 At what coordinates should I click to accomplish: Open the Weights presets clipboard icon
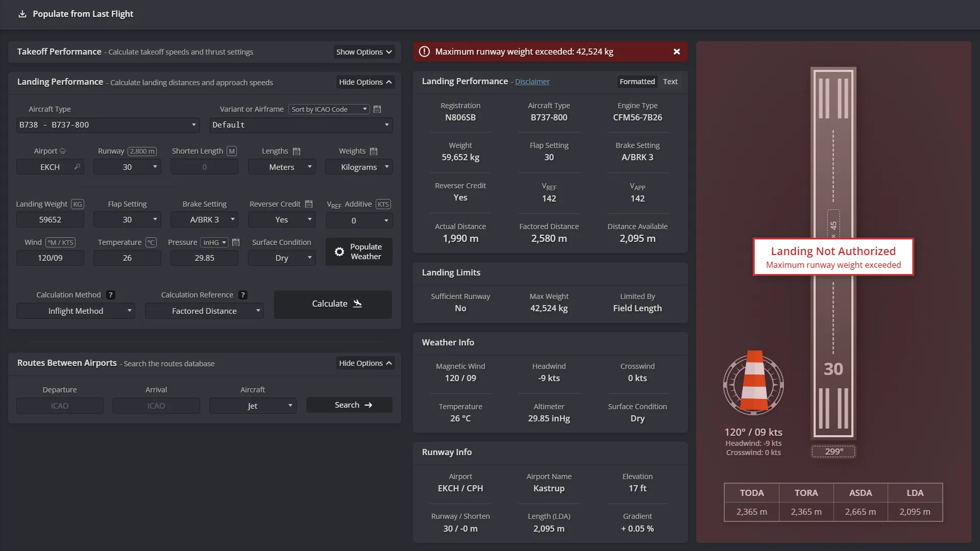374,151
